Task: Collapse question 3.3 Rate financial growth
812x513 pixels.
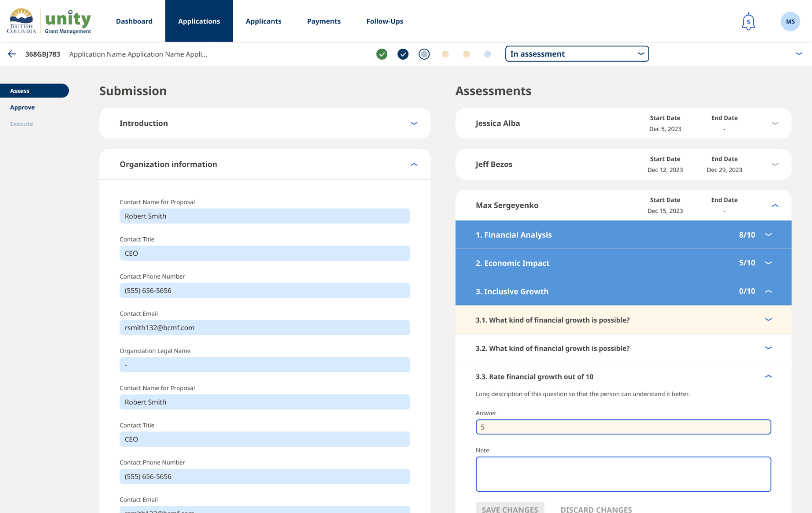Action: pos(768,377)
